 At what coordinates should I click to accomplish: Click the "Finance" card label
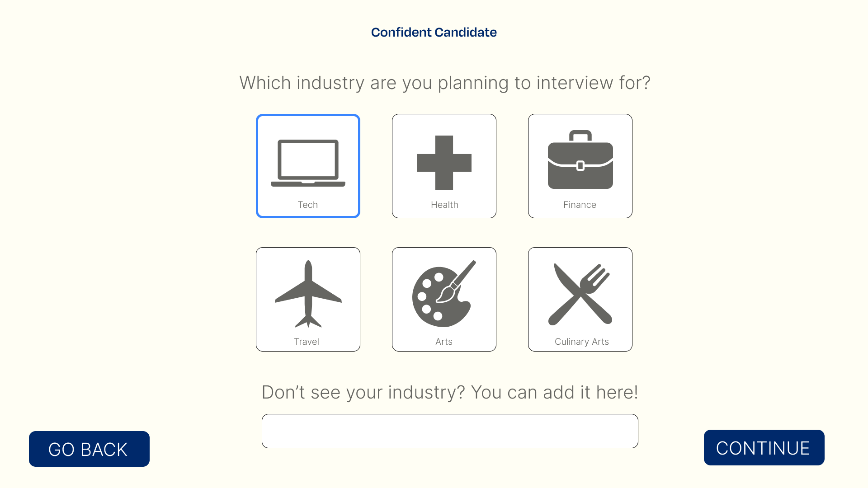[580, 205]
